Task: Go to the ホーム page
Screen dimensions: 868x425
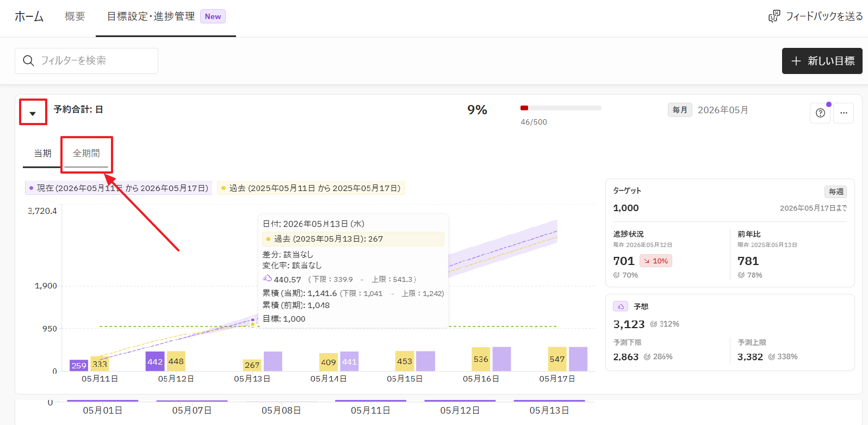Action: click(x=29, y=16)
